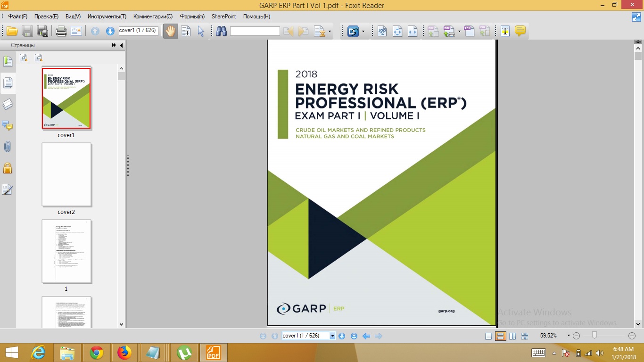Open the zoom percentage dropdown arrow
The image size is (644, 362).
click(x=569, y=336)
